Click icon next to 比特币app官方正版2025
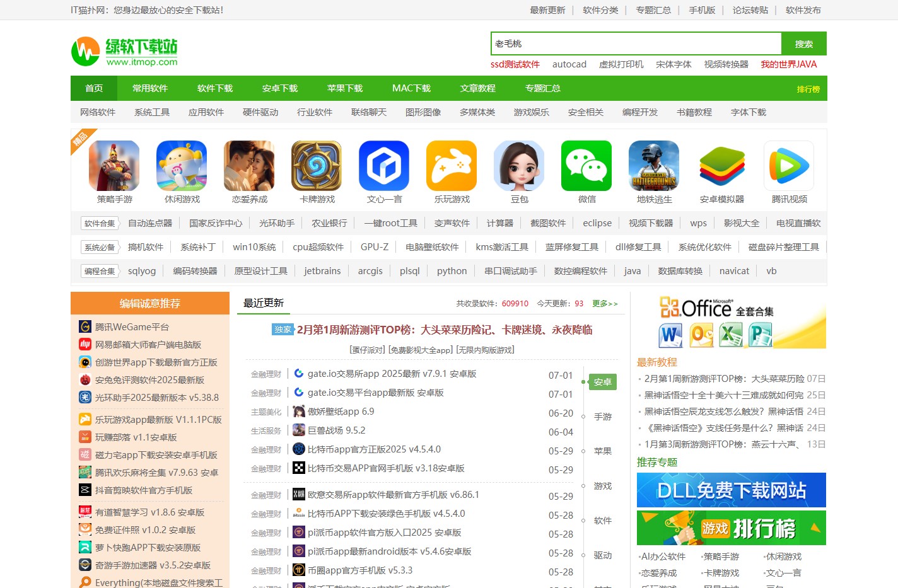Viewport: 898px width, 588px height. tap(299, 449)
